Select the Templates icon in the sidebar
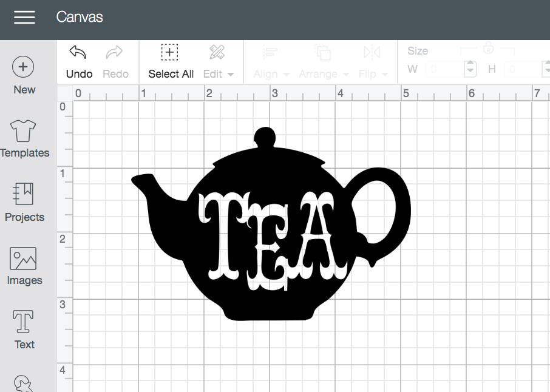 click(x=23, y=130)
